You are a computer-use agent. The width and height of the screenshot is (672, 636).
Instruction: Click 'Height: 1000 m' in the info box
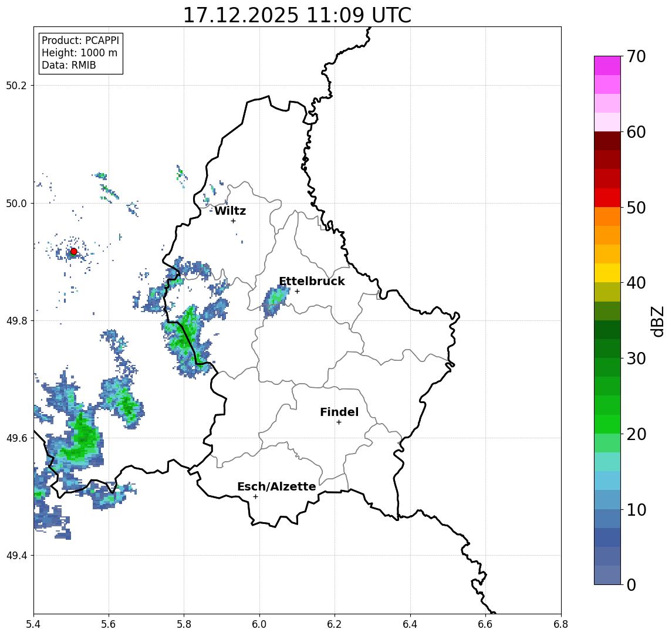point(79,53)
